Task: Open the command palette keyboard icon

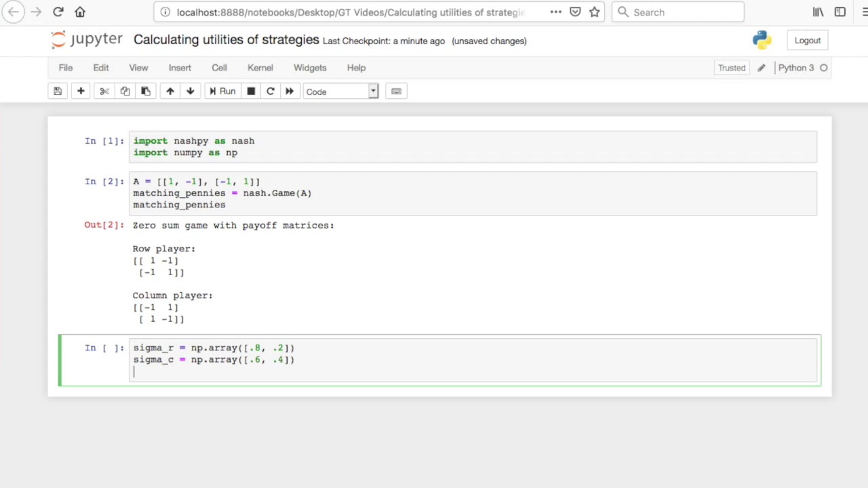Action: coord(397,91)
